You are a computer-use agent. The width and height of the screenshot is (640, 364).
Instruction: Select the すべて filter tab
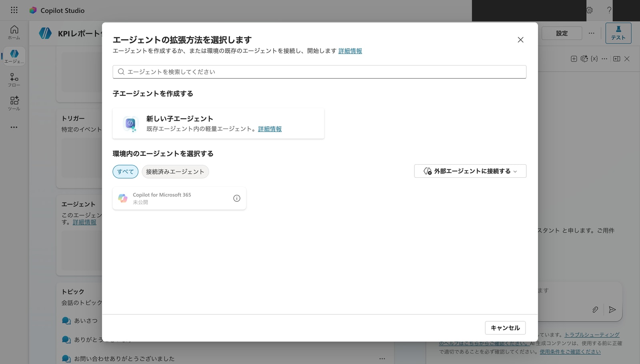pyautogui.click(x=125, y=171)
